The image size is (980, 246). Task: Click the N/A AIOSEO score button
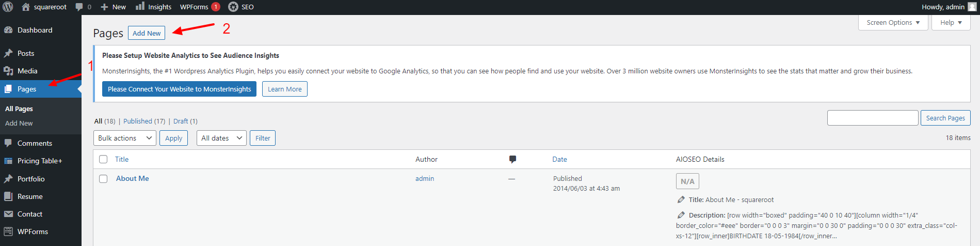tap(687, 181)
